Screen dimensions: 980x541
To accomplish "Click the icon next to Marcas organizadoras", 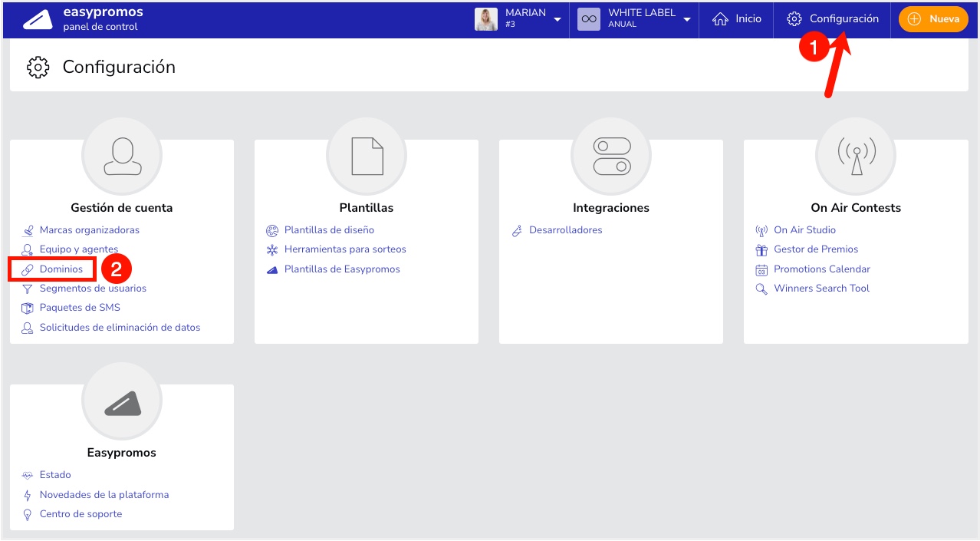I will tap(28, 230).
